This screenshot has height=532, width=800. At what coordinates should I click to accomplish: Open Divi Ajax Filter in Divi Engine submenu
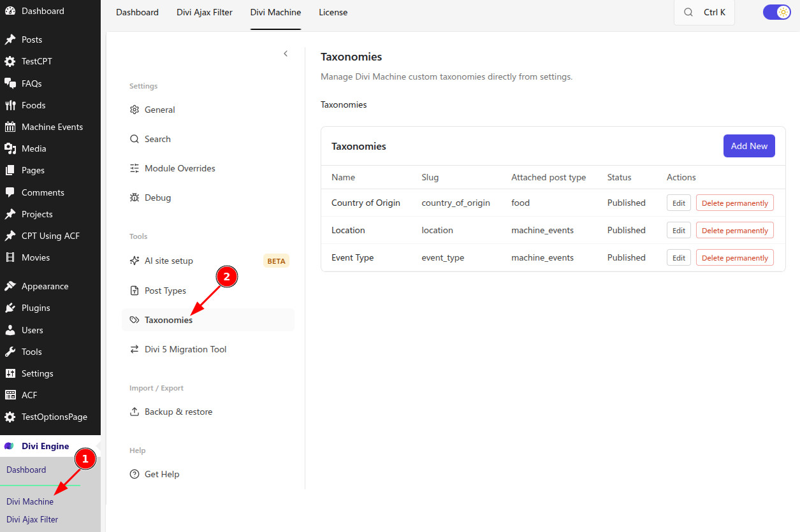click(x=32, y=519)
